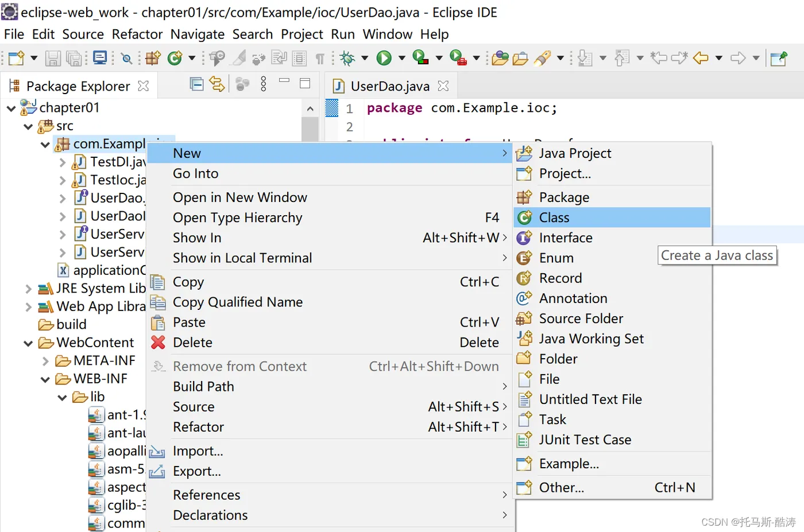This screenshot has height=532, width=804.
Task: Open dropdown next to New wizard icon
Action: (x=34, y=58)
